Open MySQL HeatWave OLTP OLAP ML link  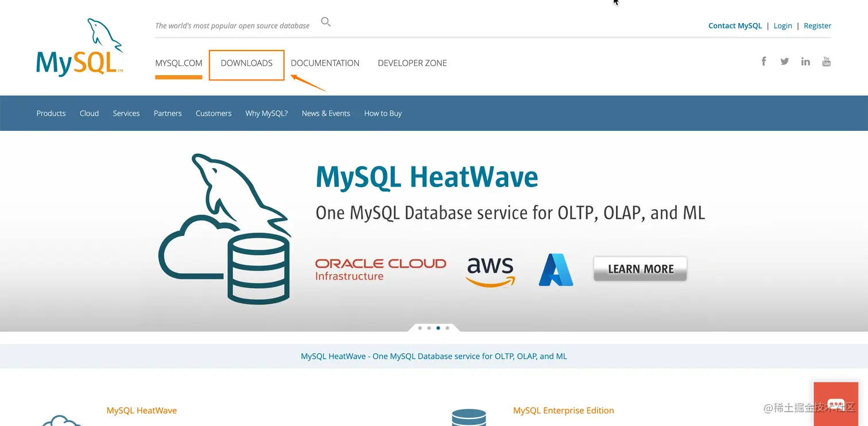pos(434,356)
